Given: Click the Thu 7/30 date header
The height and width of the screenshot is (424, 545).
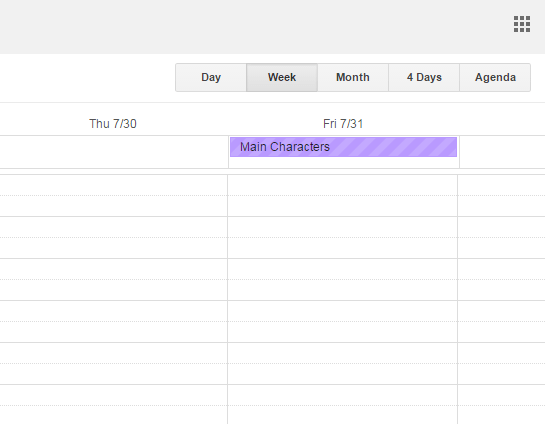Looking at the screenshot, I should [x=113, y=124].
